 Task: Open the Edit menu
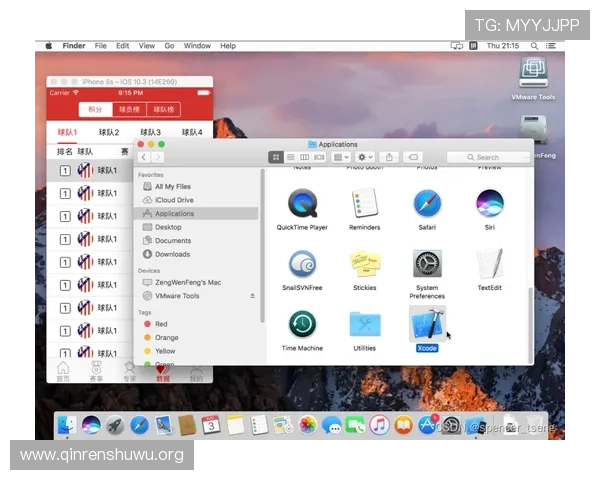pos(122,46)
